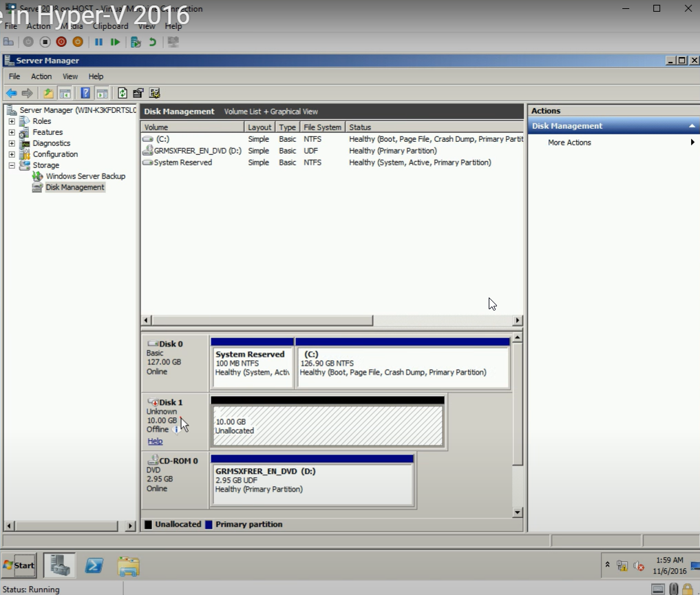The height and width of the screenshot is (595, 700).
Task: Click the Up one level folder icon
Action: (48, 94)
